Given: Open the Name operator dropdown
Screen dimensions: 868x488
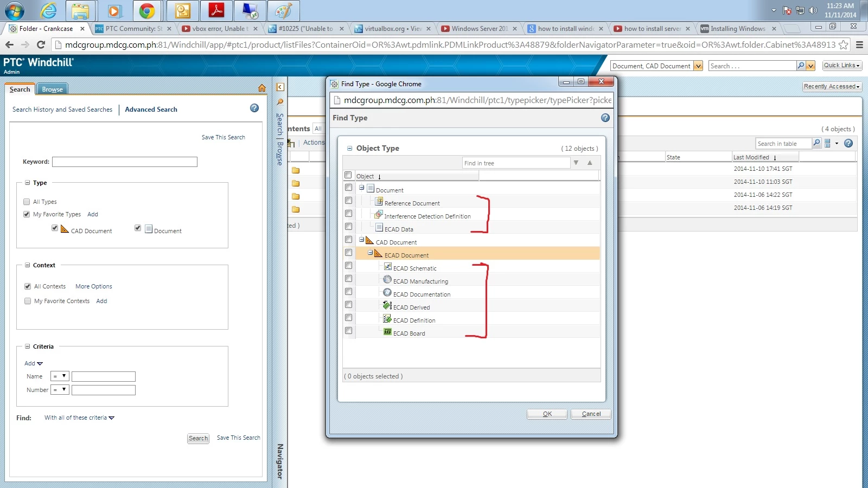Looking at the screenshot, I should 60,376.
